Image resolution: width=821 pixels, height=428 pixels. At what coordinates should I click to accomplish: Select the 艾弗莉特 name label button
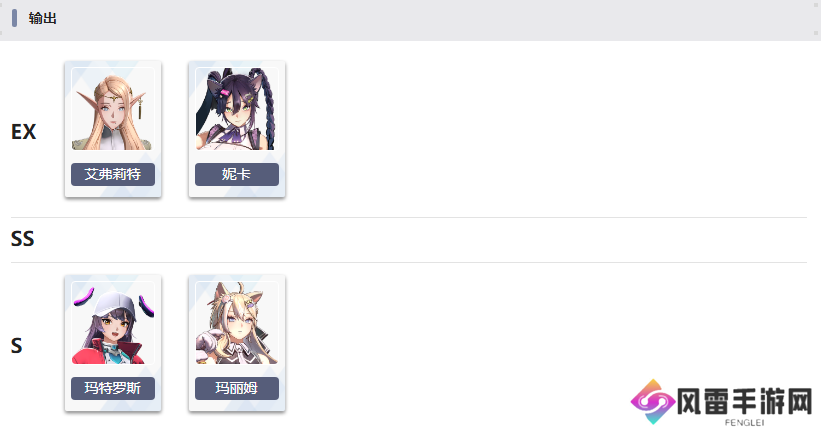(113, 174)
